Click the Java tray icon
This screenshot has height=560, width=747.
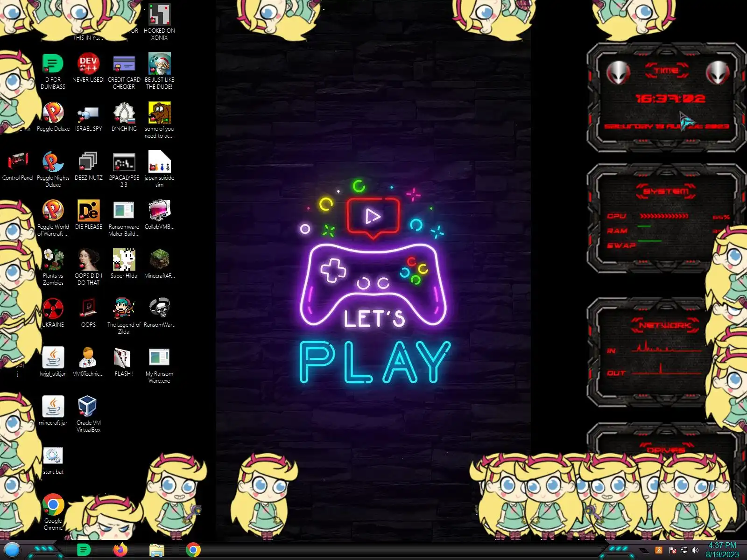pos(659,550)
